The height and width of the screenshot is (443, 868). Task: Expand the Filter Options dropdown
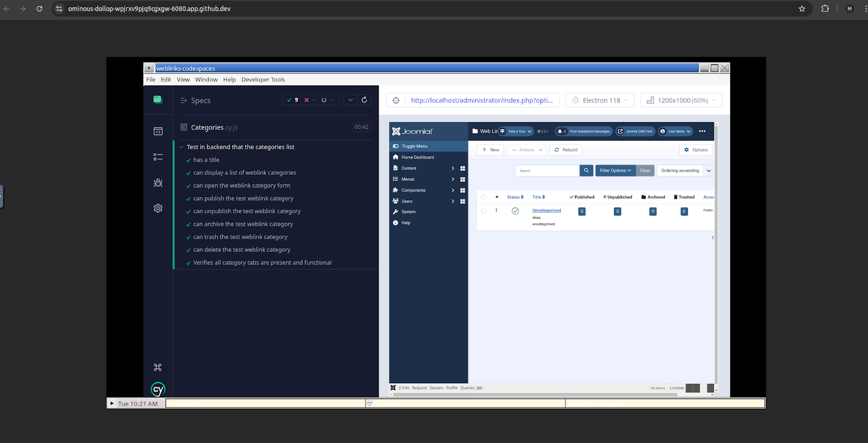615,170
